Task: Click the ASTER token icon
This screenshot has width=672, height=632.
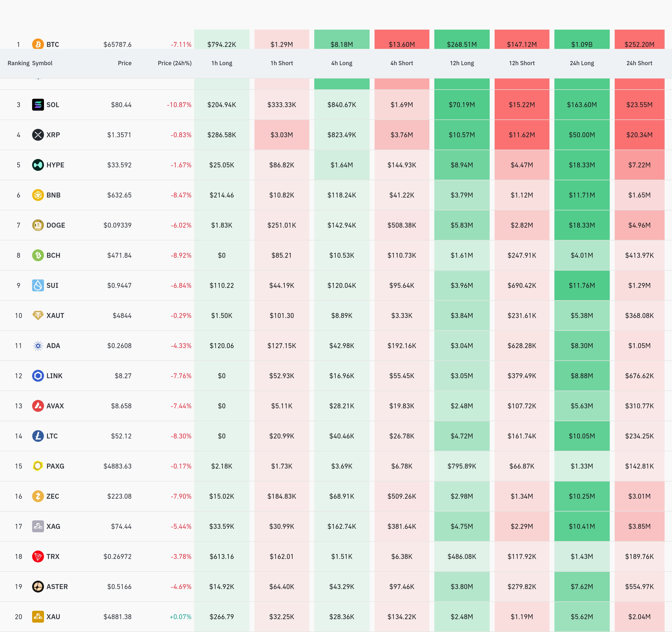Action: pyautogui.click(x=38, y=586)
